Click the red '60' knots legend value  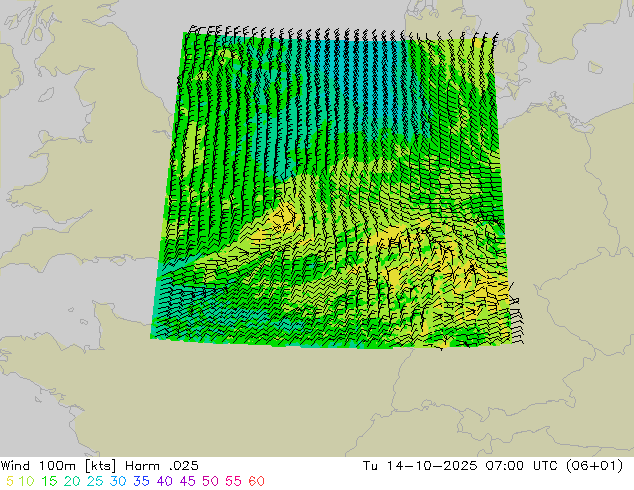(x=256, y=481)
